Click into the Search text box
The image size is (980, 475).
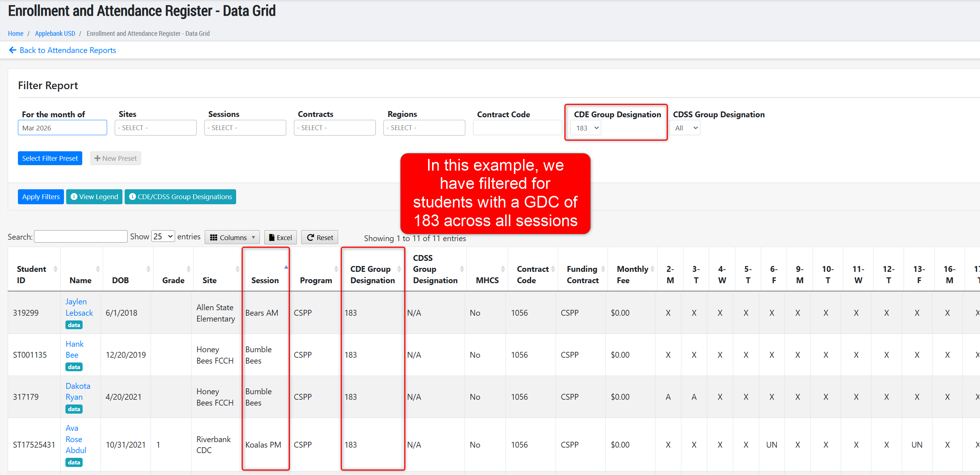tap(81, 236)
